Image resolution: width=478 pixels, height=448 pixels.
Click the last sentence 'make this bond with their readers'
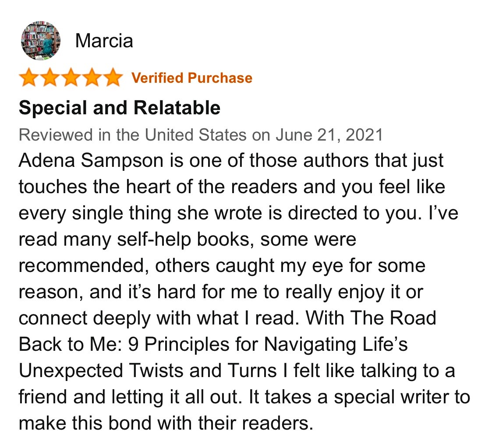pyautogui.click(x=166, y=423)
